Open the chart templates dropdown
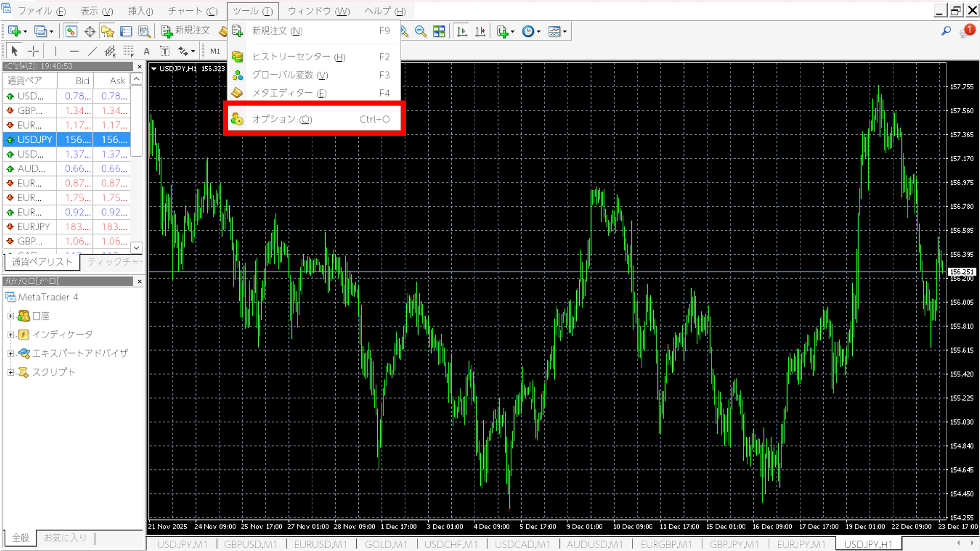The image size is (980, 551). [x=557, y=32]
